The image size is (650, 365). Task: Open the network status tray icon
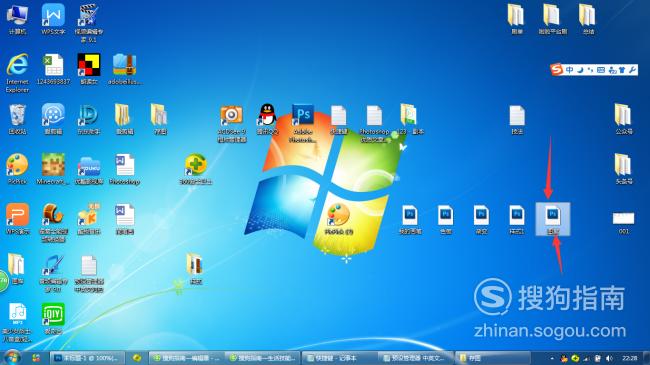(x=586, y=358)
